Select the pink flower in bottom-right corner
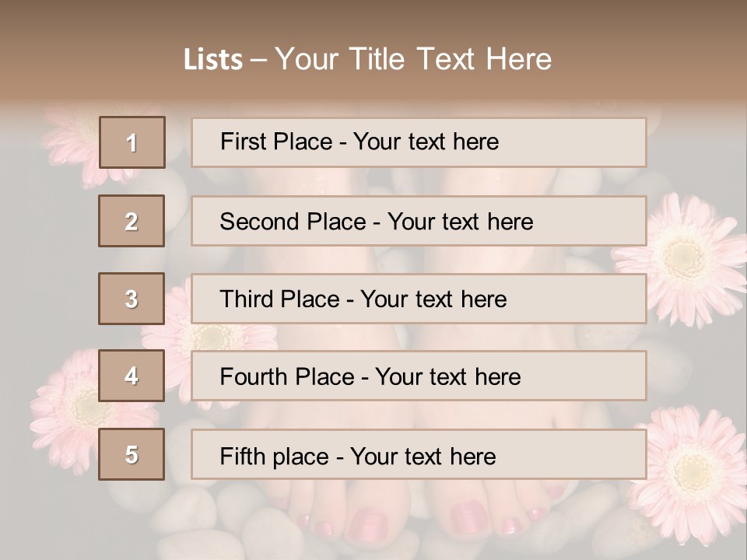This screenshot has height=560, width=747. coord(689,471)
